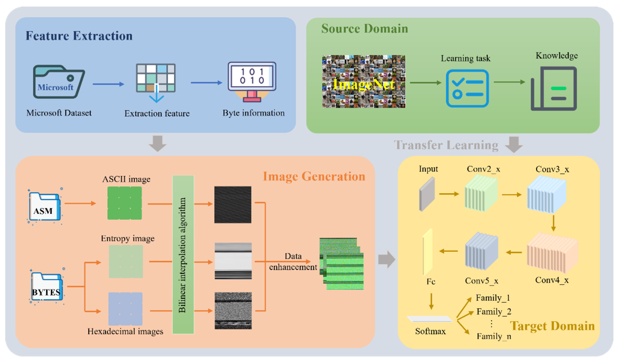The image size is (620, 364).
Task: Click the Softmax layer slab
Action: point(430,319)
